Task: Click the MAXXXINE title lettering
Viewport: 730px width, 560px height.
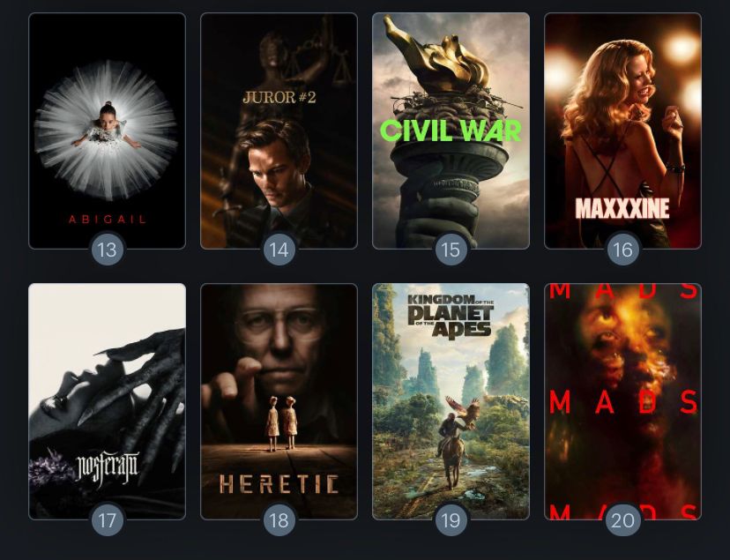Action: 622,208
